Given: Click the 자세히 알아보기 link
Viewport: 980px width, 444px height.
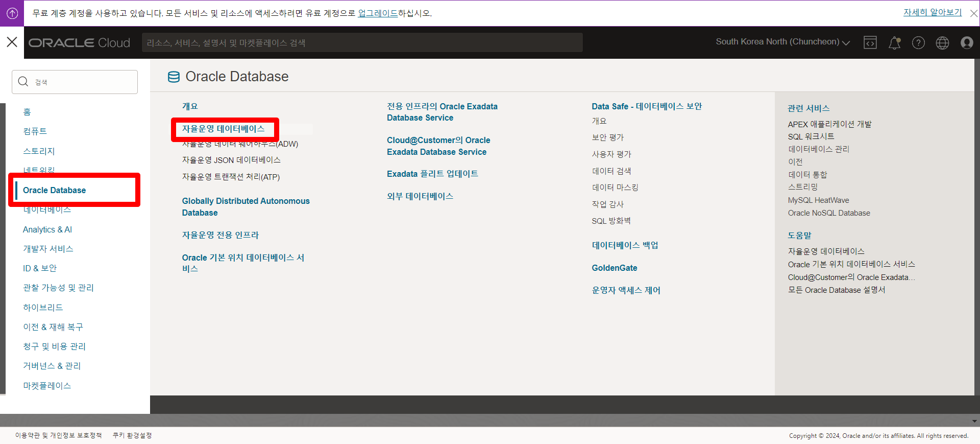Looking at the screenshot, I should click(933, 12).
